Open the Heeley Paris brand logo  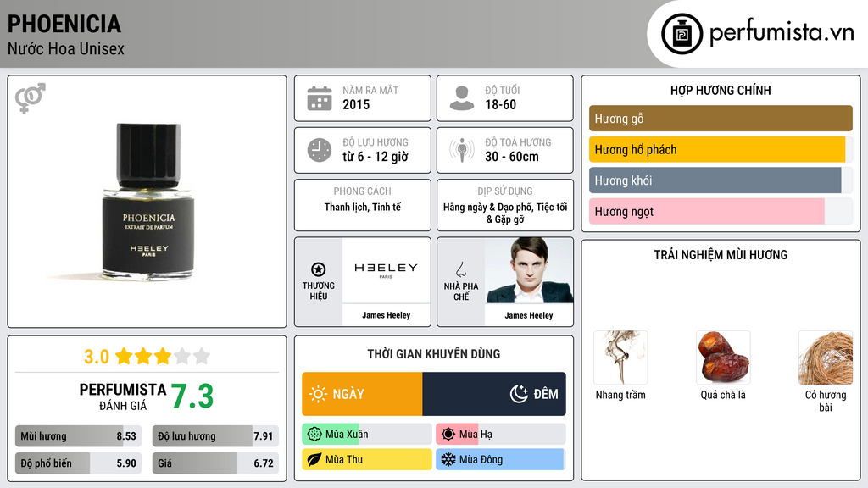pyautogui.click(x=386, y=270)
